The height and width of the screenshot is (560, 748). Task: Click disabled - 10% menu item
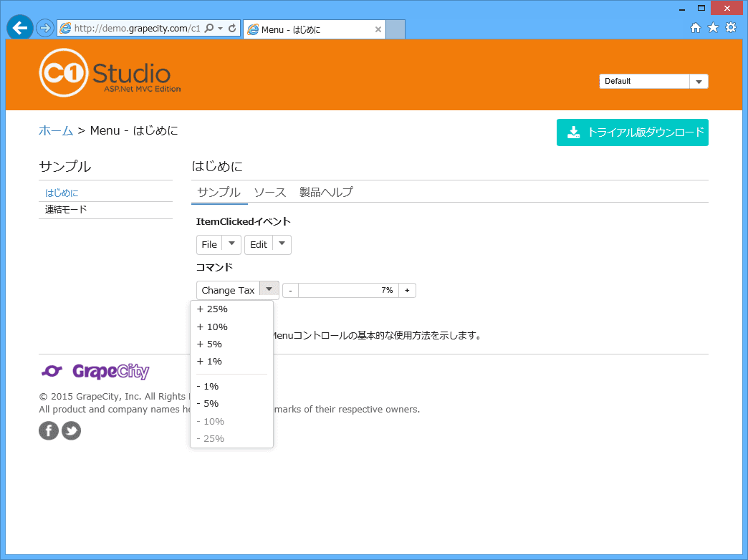(232, 421)
